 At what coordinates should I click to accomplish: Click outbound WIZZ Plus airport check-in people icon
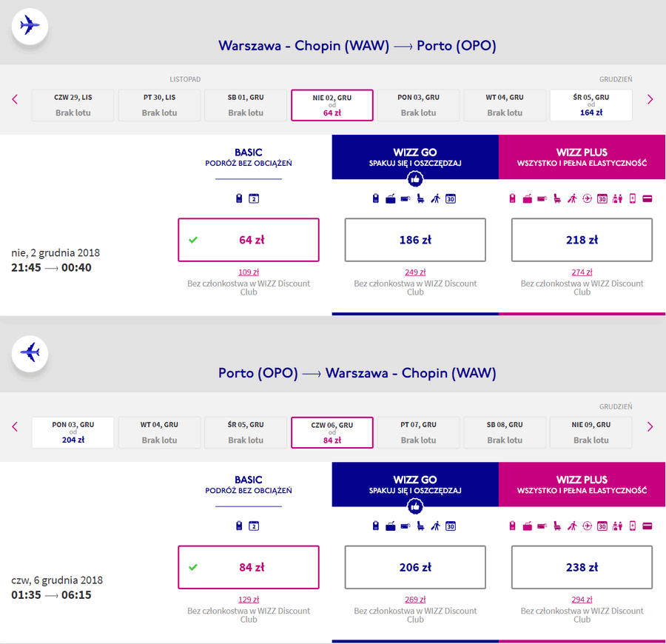[x=617, y=198]
